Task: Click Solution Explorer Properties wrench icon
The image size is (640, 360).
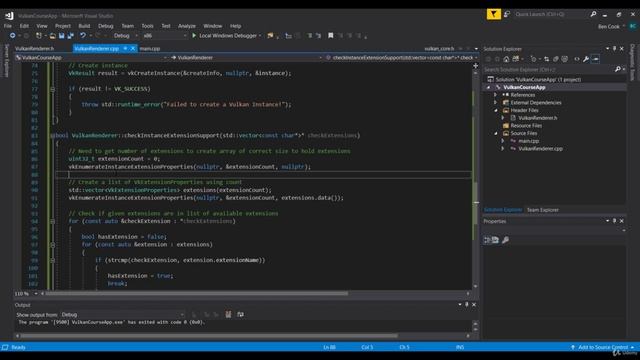Action: click(x=586, y=59)
